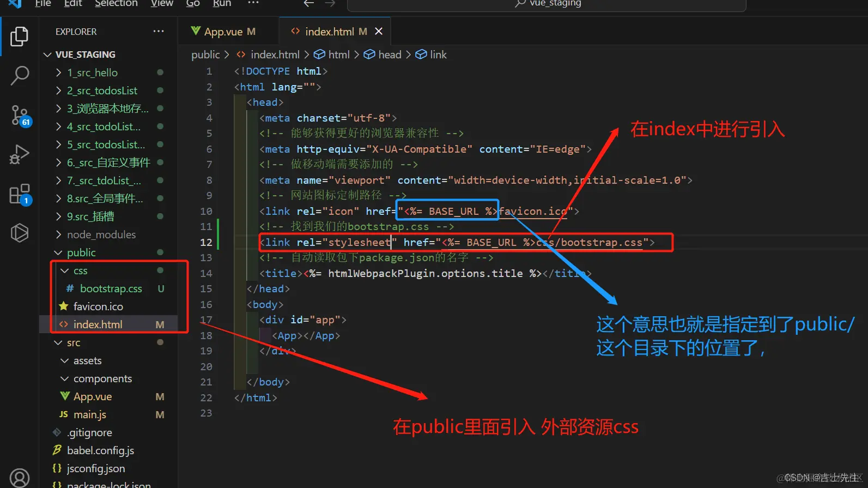Open jsconfig.json in the explorer
Image resolution: width=868 pixels, height=488 pixels.
click(96, 468)
